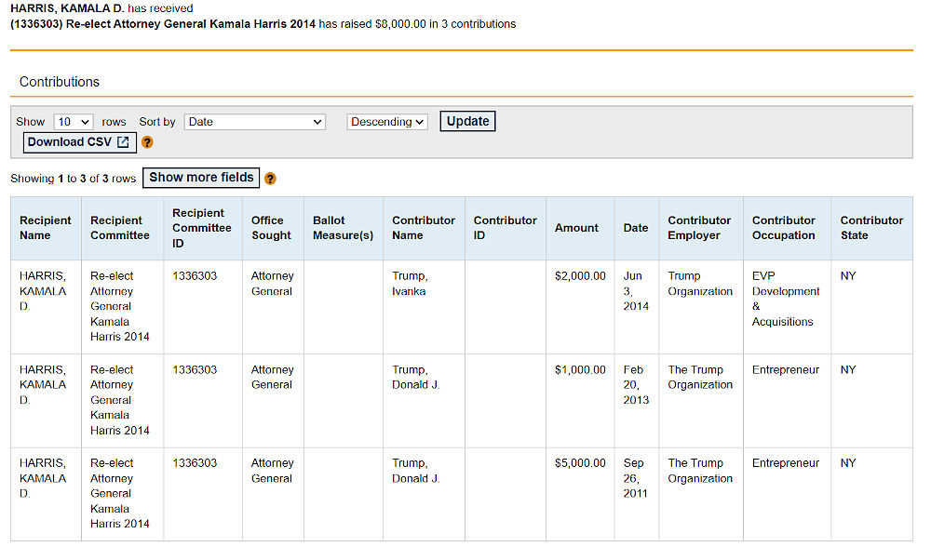
Task: Click the help icon beside Download CSV
Action: (x=147, y=142)
